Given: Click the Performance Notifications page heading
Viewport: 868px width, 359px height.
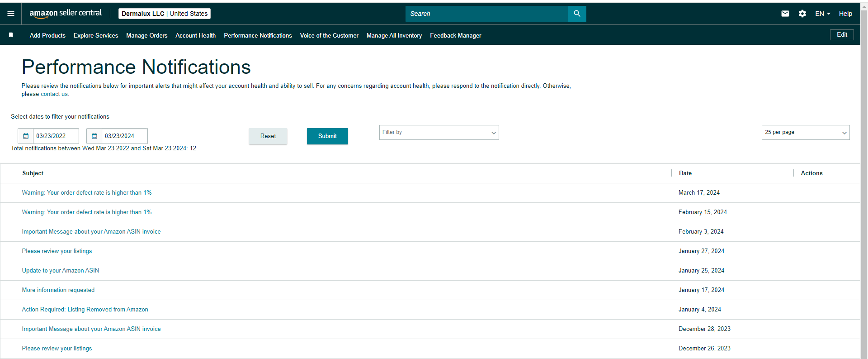Looking at the screenshot, I should pos(136,67).
